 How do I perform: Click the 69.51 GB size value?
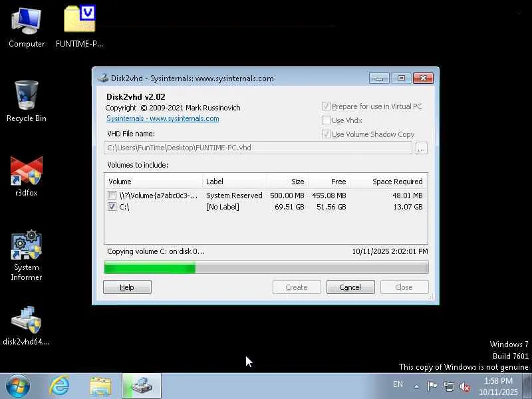[x=289, y=207]
